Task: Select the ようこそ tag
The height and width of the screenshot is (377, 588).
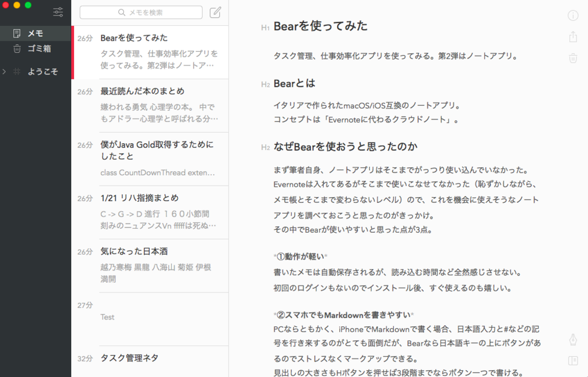Action: point(36,71)
